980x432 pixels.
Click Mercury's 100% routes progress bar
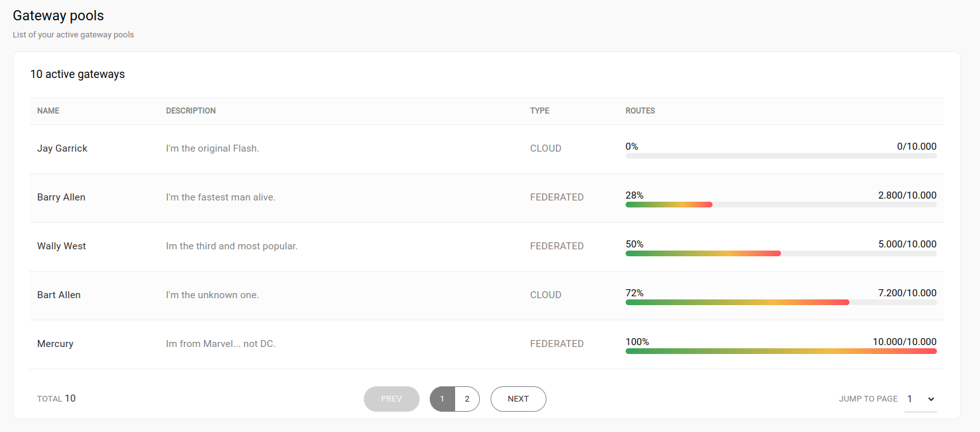(x=781, y=351)
